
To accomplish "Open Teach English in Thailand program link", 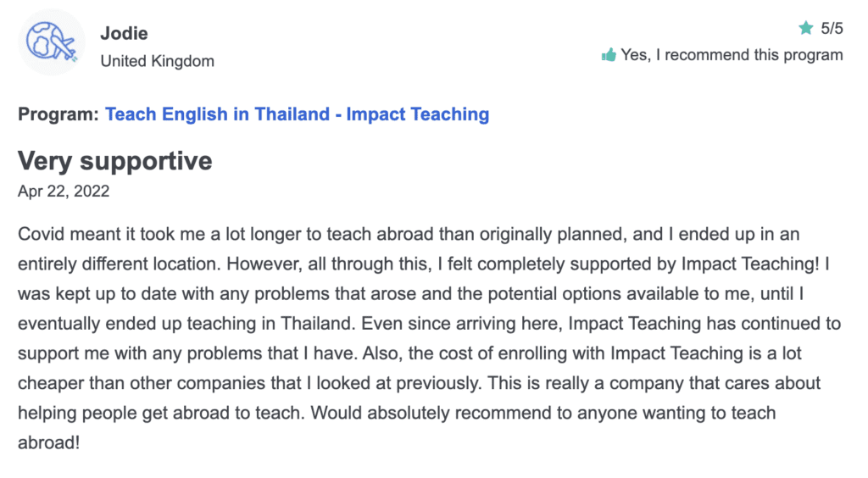I will pyautogui.click(x=298, y=114).
